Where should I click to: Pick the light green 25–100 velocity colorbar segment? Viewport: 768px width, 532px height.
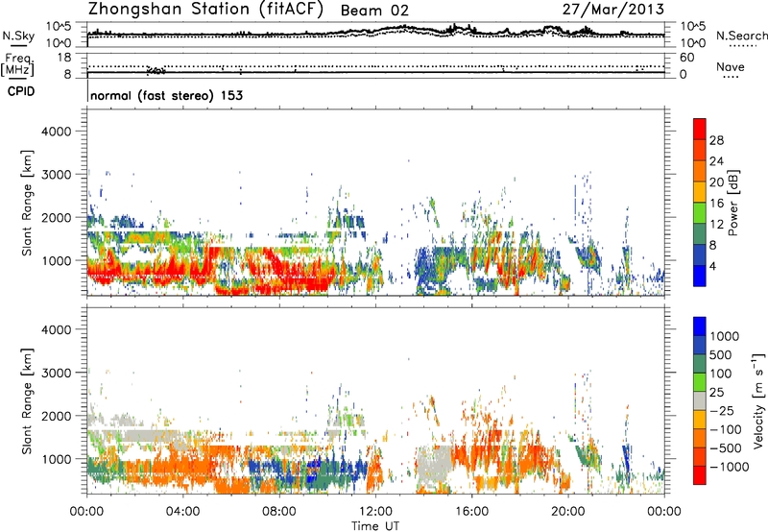(x=700, y=382)
